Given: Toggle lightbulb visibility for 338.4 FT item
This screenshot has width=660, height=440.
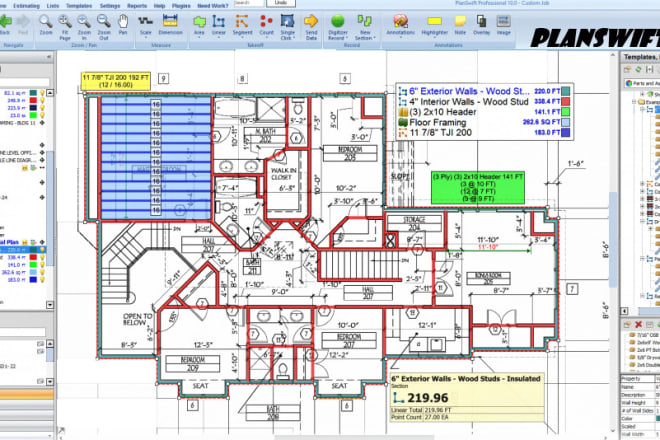Looking at the screenshot, I should [42, 257].
